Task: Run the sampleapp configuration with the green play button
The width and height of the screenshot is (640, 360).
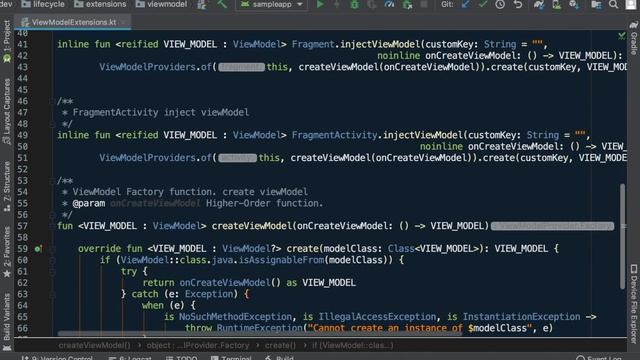Action: click(320, 4)
